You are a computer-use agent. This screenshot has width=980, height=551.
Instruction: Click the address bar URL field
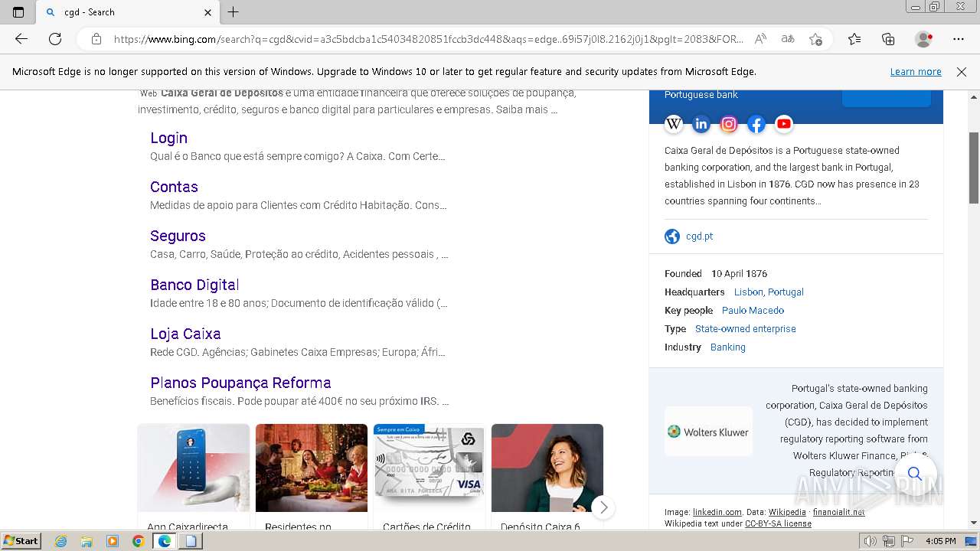[x=429, y=39]
